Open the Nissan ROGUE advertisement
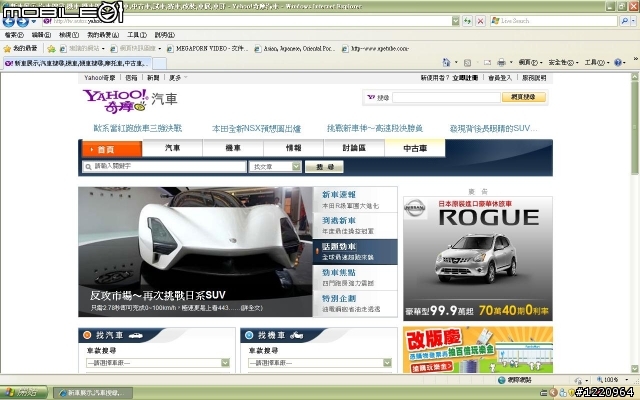 coord(478,259)
